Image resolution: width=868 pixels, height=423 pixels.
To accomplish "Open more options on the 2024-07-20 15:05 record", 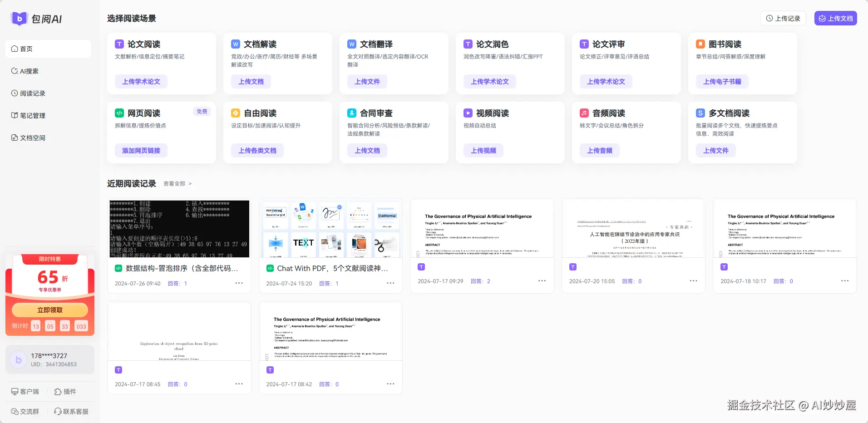I will click(693, 281).
